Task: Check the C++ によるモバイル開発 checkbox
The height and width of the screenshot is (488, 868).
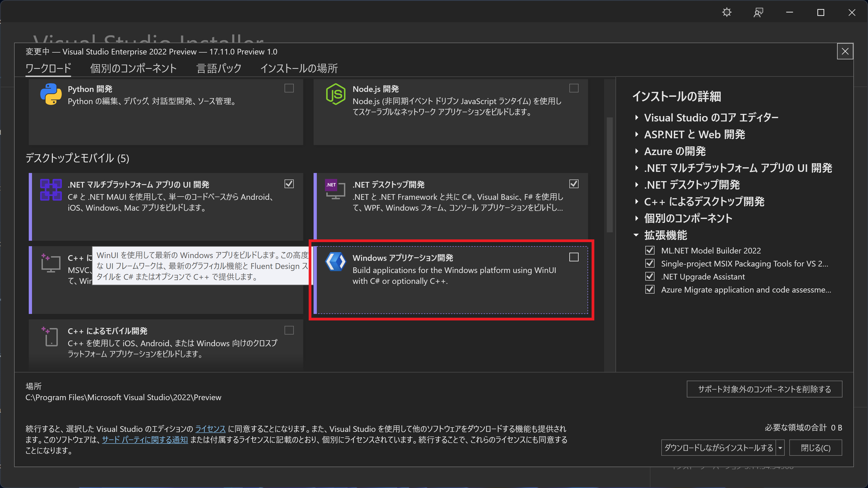Action: coord(289,330)
